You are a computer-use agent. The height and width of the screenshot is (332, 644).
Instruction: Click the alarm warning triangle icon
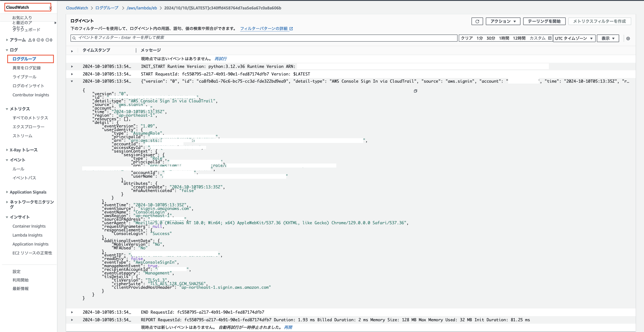point(30,40)
